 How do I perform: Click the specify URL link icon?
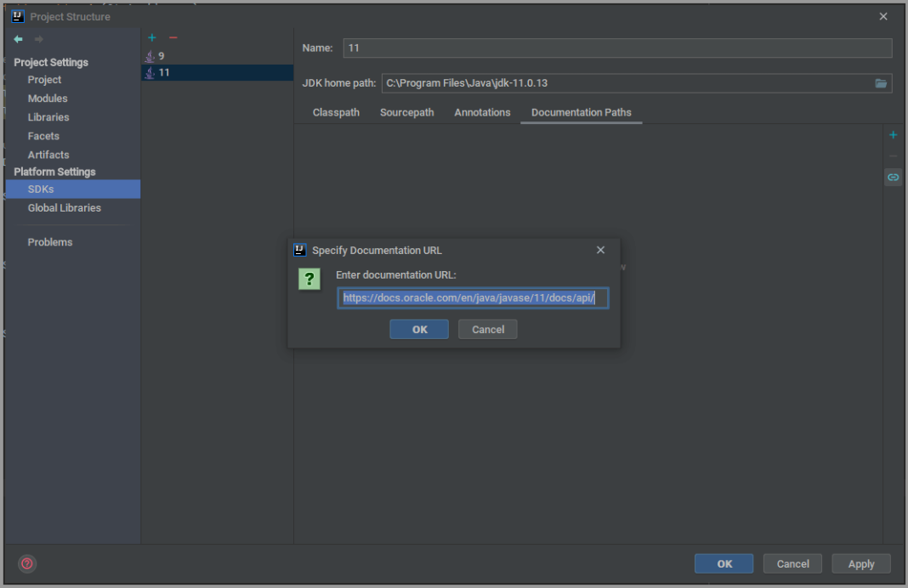tap(893, 178)
